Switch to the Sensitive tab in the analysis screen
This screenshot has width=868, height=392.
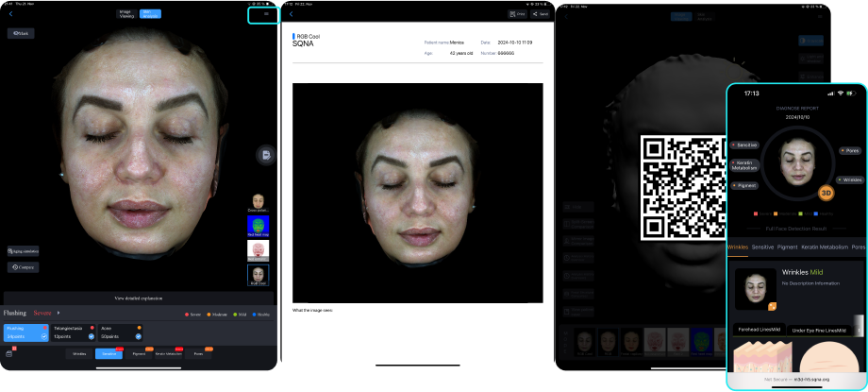108,353
